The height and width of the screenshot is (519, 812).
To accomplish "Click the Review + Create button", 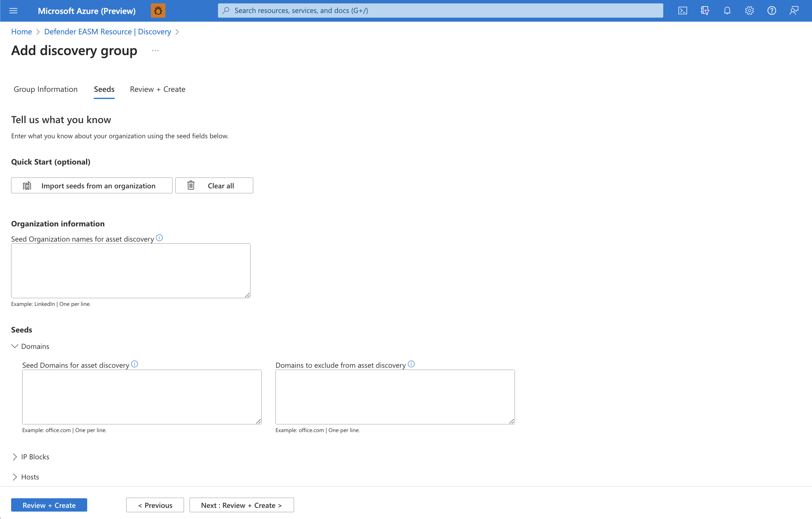I will (x=49, y=505).
